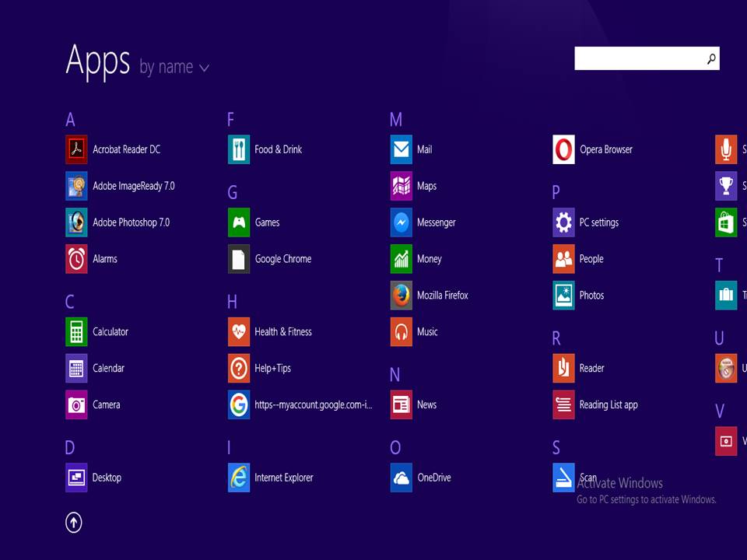
Task: Click the magnifier search button
Action: 711,58
